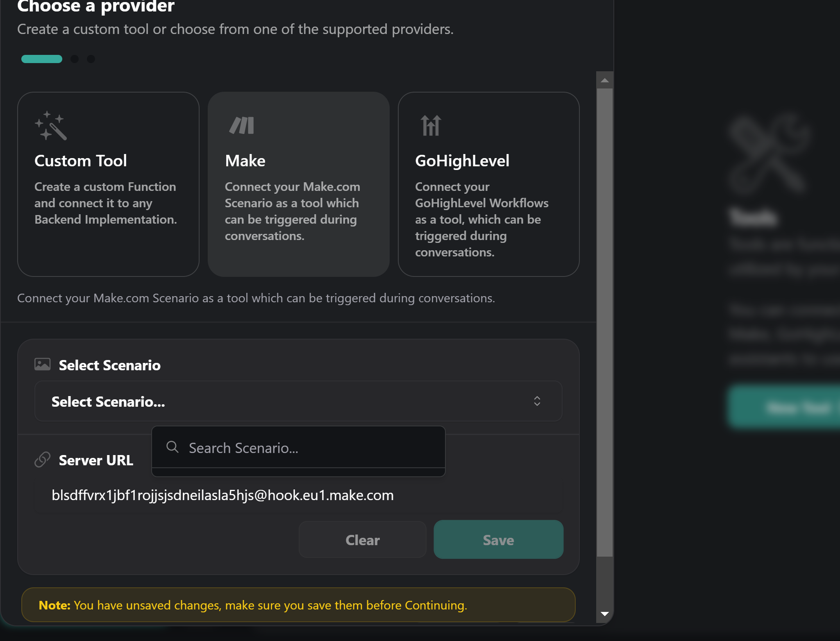Click the GoHighLevel arrows icon
The width and height of the screenshot is (840, 641).
(431, 125)
